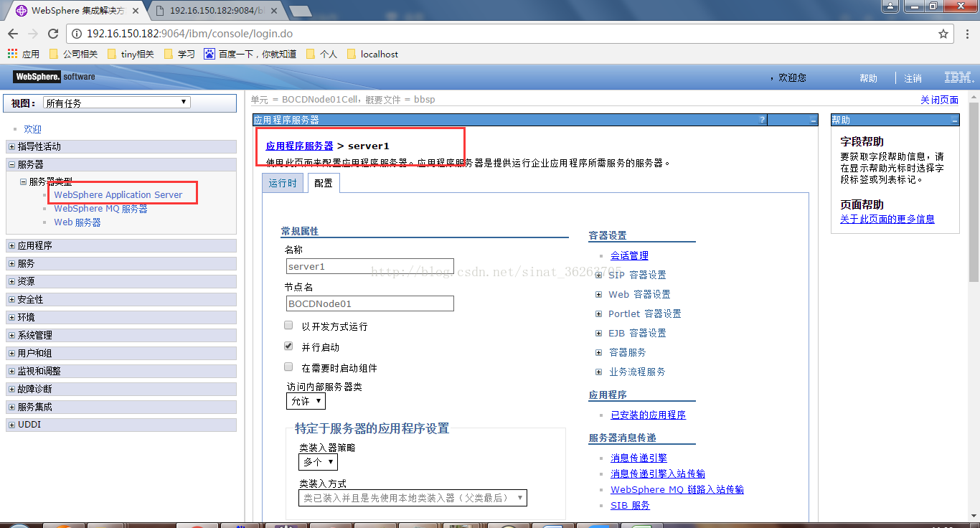980x528 pixels.
Task: Expand 指导性活动 in navigation
Action: pos(11,146)
